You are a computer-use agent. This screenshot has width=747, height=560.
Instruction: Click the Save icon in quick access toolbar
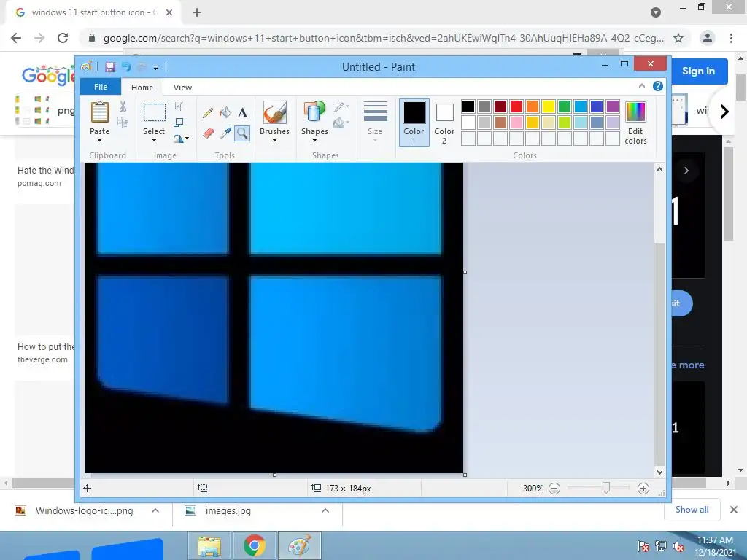click(110, 66)
